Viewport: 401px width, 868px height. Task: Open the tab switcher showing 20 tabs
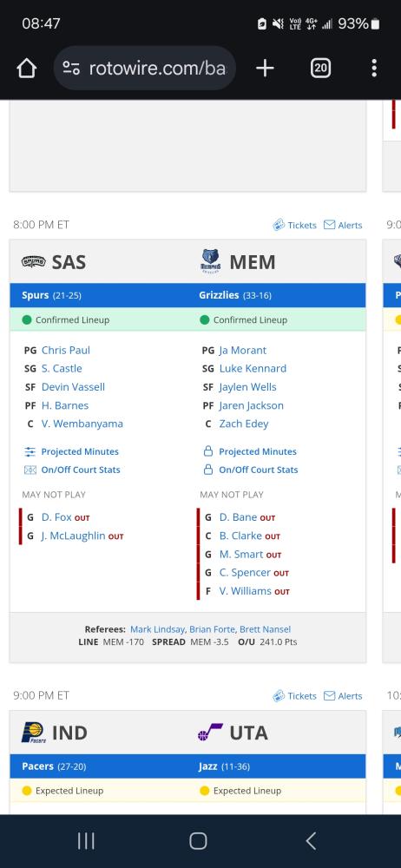coord(320,69)
